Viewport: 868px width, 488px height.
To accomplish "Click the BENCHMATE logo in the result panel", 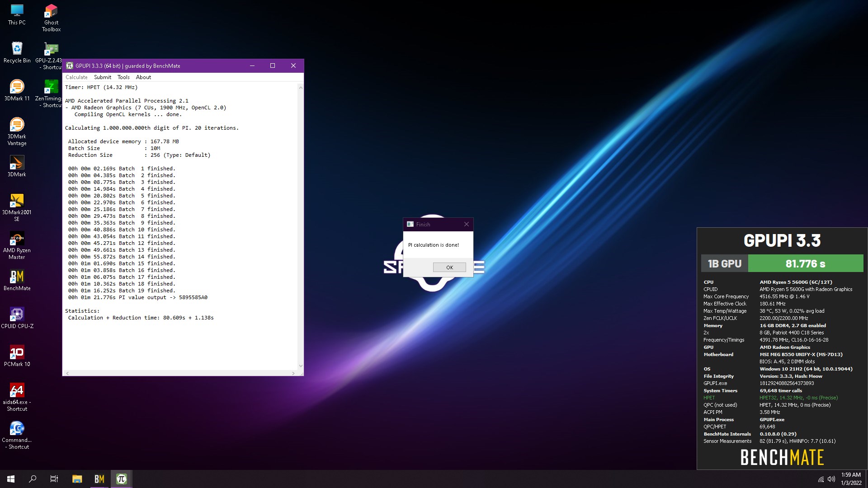I will click(x=782, y=457).
